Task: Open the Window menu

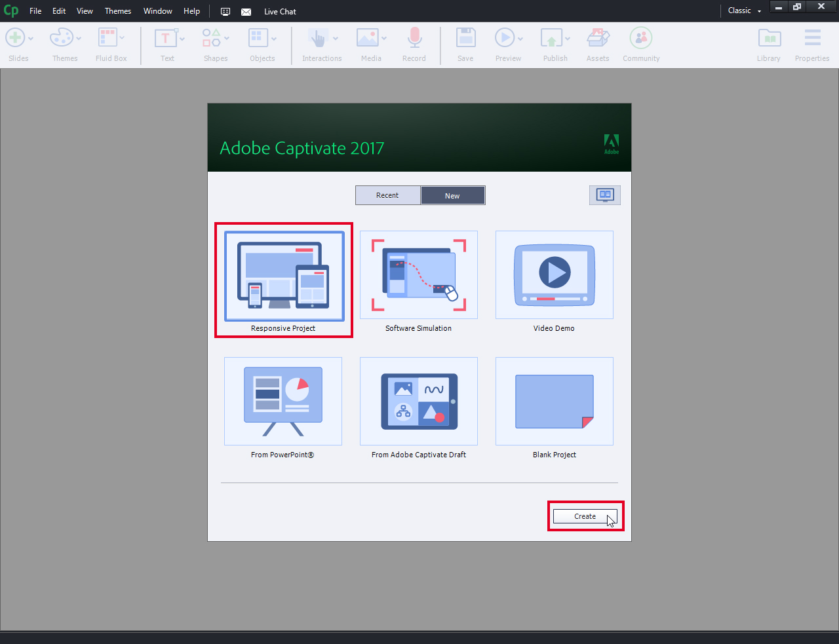Action: pos(158,11)
